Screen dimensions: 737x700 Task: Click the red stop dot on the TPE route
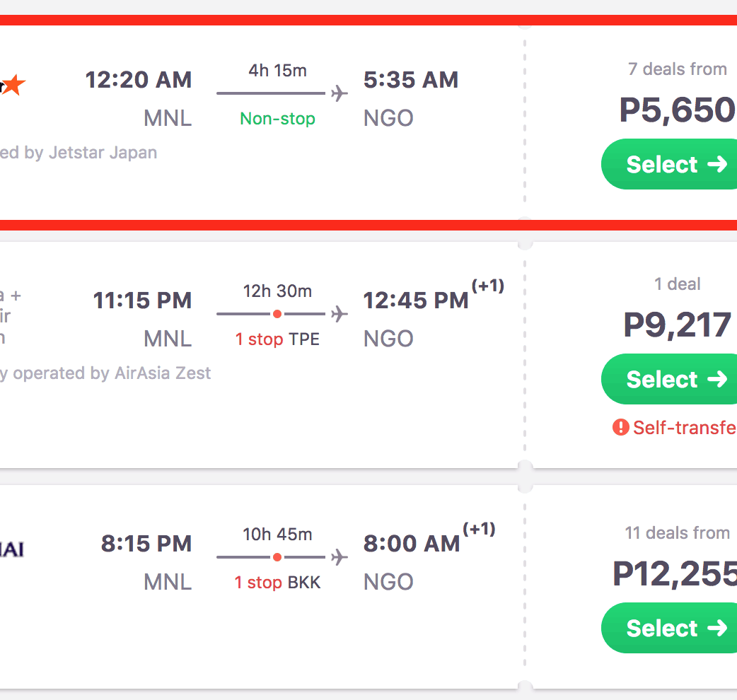[277, 314]
